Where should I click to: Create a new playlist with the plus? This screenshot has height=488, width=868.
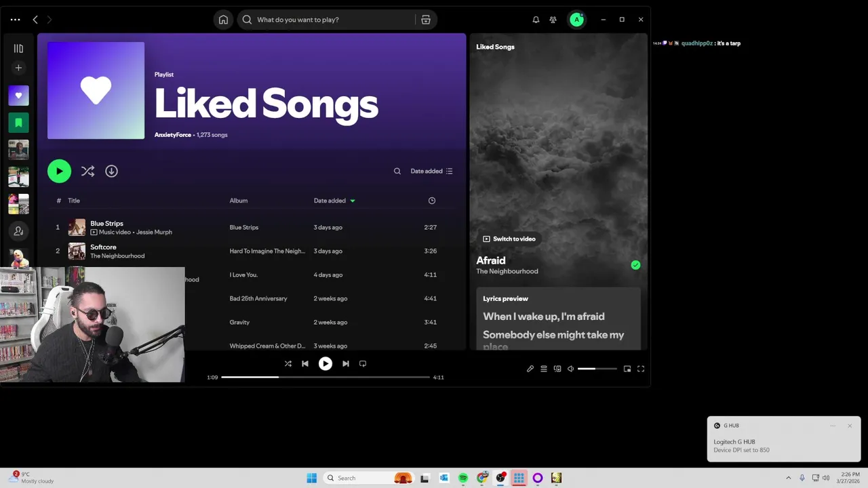pyautogui.click(x=18, y=68)
